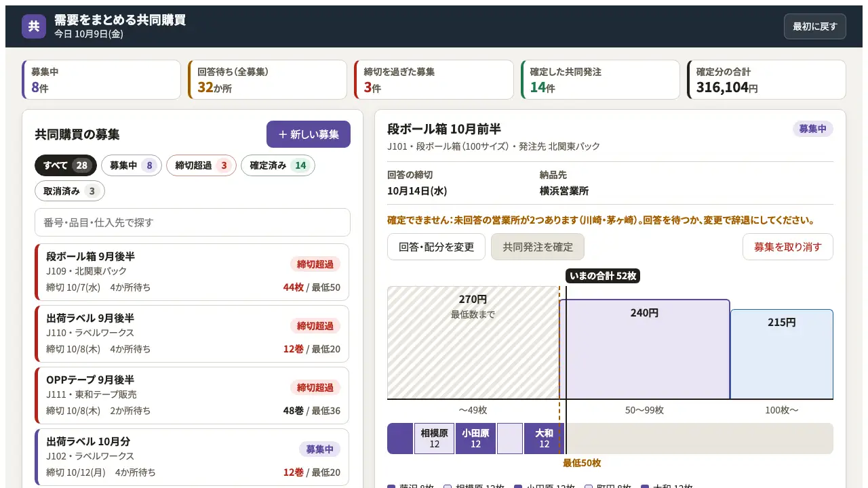Select the 出荷ラベル 10月分 J102 card
Screen dimensions: 868x488
(192, 457)
